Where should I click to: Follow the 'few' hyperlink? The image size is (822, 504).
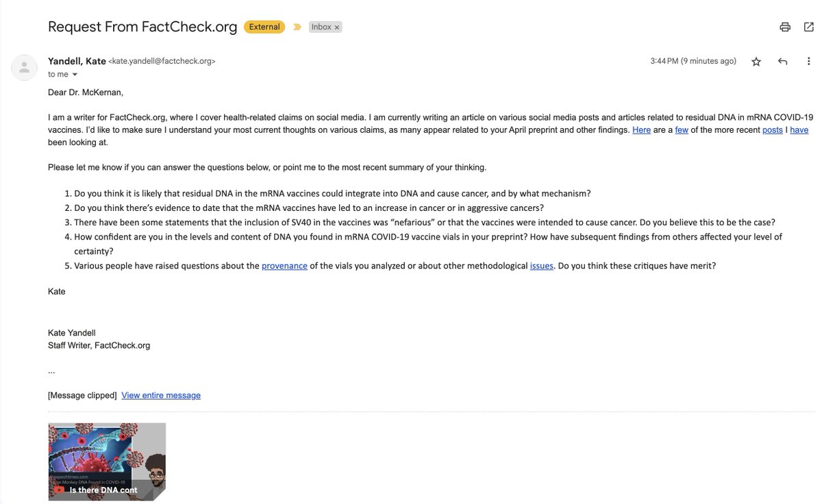pos(682,129)
